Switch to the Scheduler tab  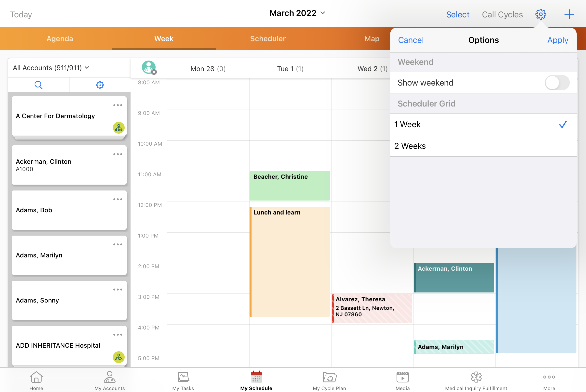(x=268, y=39)
